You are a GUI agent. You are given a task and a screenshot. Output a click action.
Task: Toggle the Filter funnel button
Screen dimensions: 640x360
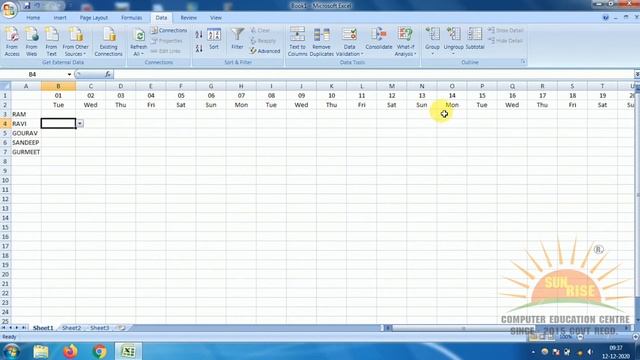tap(237, 39)
